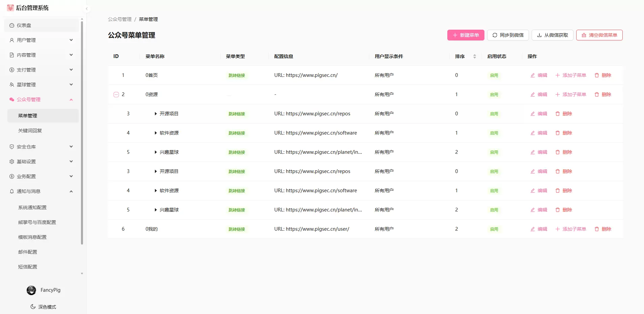Click the 新建菜单 button
Image resolution: width=644 pixels, height=314 pixels.
click(466, 35)
